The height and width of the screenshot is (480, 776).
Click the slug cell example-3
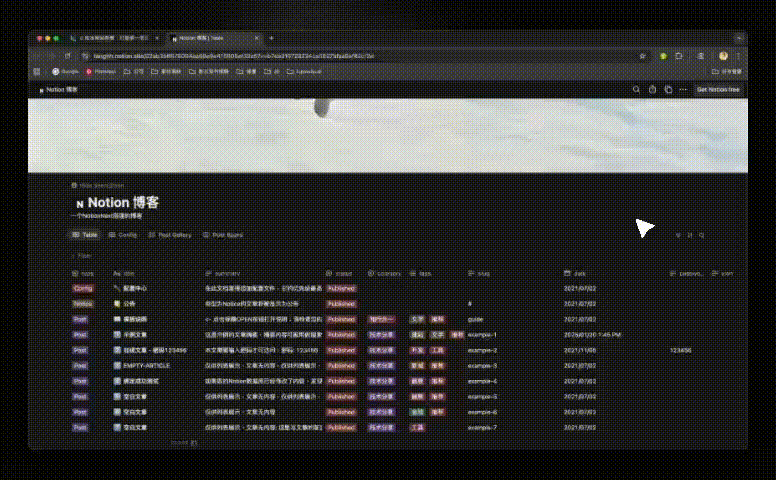pyautogui.click(x=482, y=366)
